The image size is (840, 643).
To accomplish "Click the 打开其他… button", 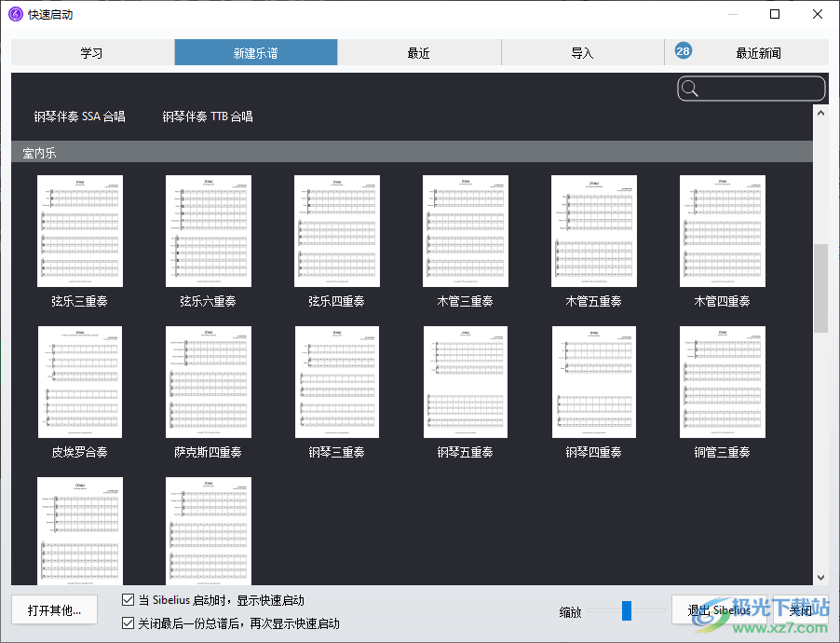I will tap(54, 609).
